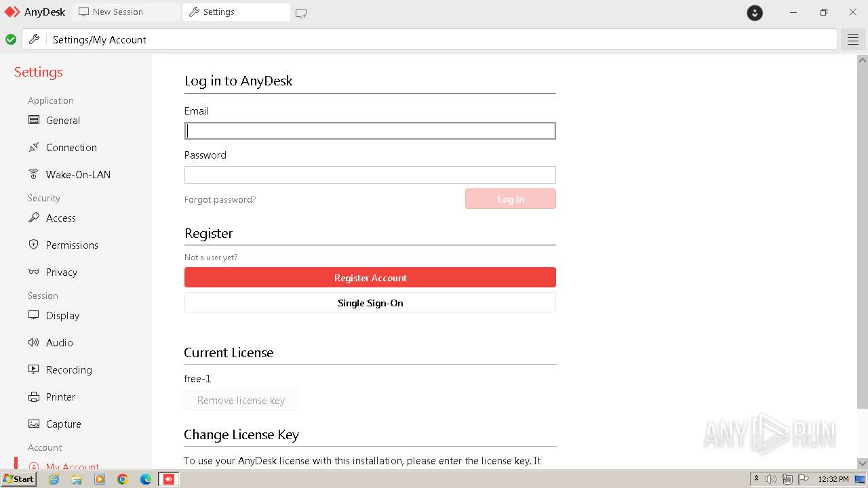Viewport: 868px width, 488px height.
Task: Open media player from taskbar
Action: 100,479
